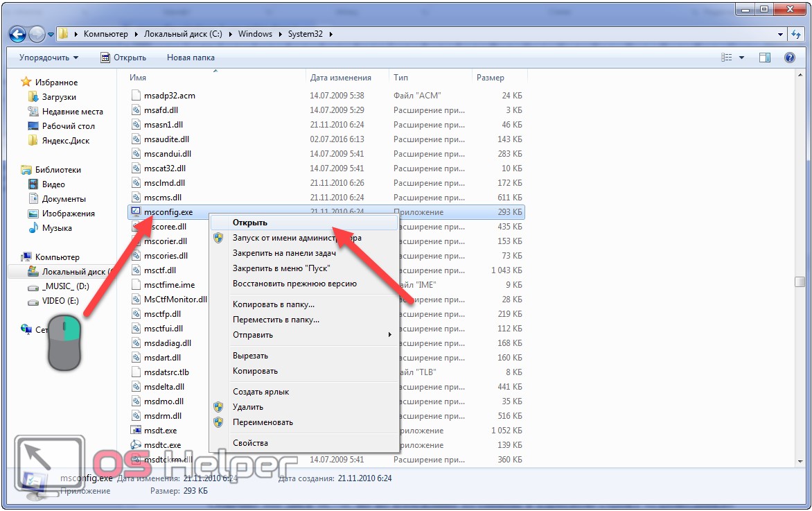Select mscms.dll file icon
The image size is (812, 511).
point(136,197)
